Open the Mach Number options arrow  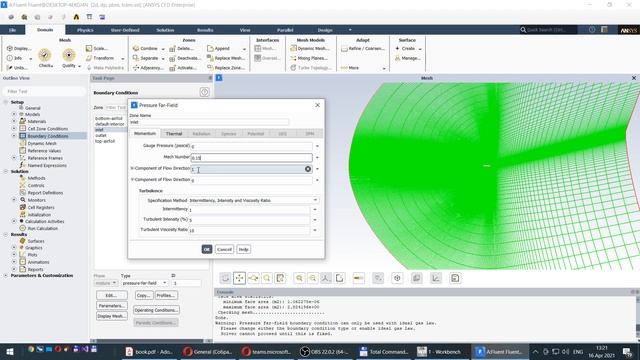[317, 158]
